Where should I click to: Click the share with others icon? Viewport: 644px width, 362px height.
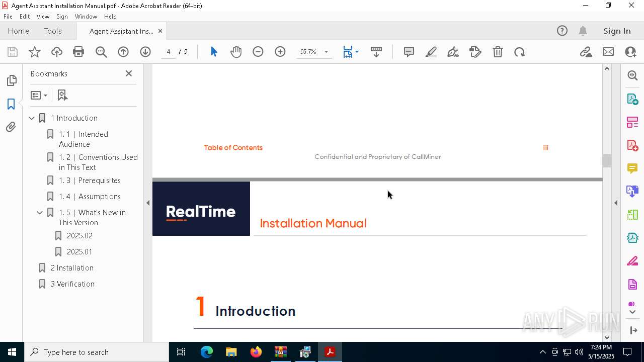(x=630, y=52)
